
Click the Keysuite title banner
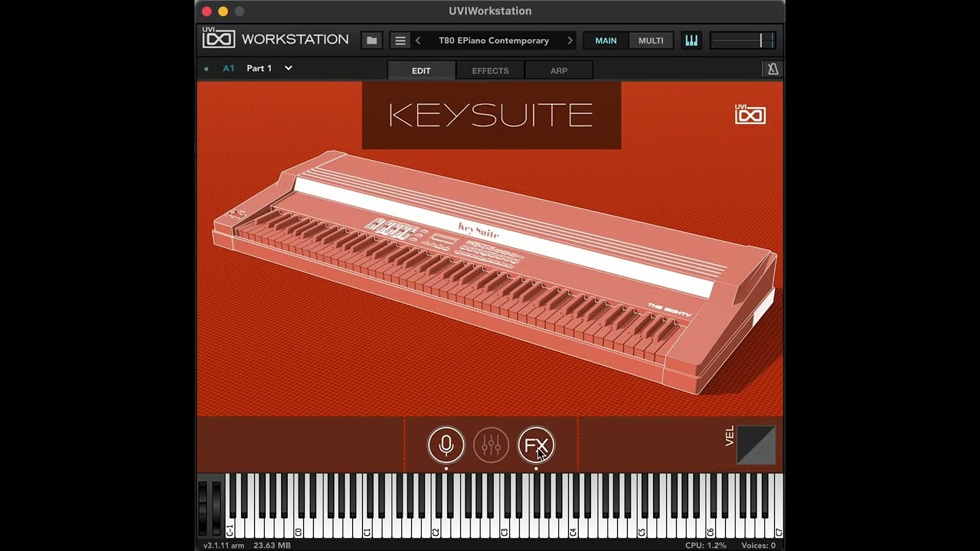pos(491,116)
